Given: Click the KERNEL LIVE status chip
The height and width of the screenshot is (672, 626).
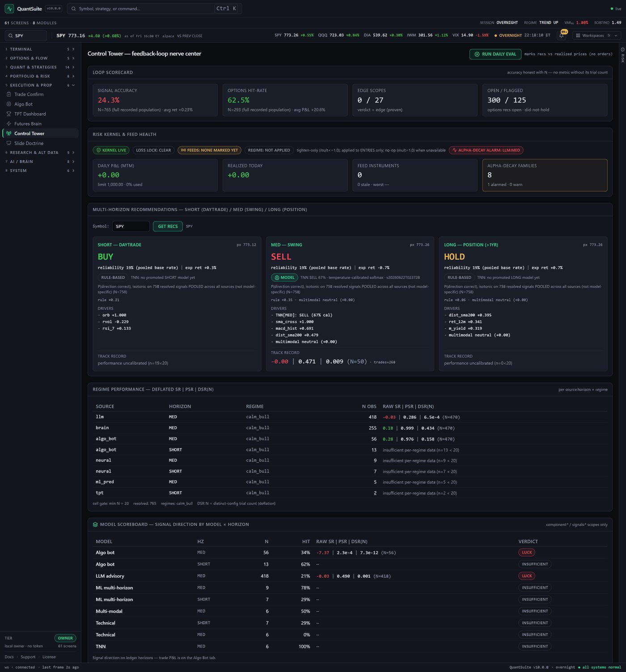Looking at the screenshot, I should coord(111,150).
